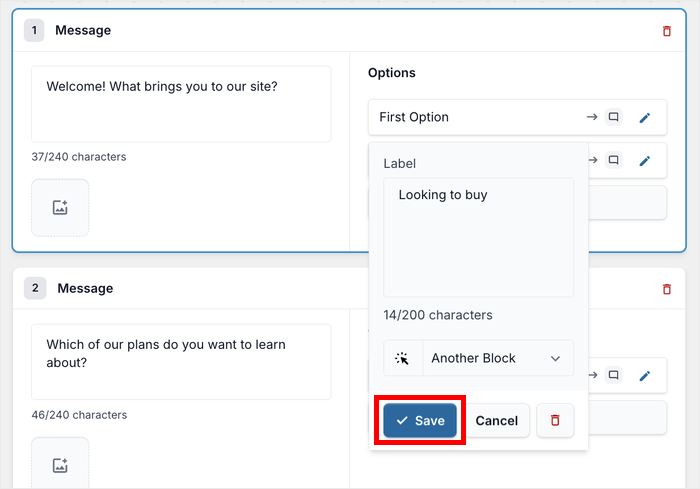The height and width of the screenshot is (489, 700).
Task: Select the First Option row
Action: (470, 118)
